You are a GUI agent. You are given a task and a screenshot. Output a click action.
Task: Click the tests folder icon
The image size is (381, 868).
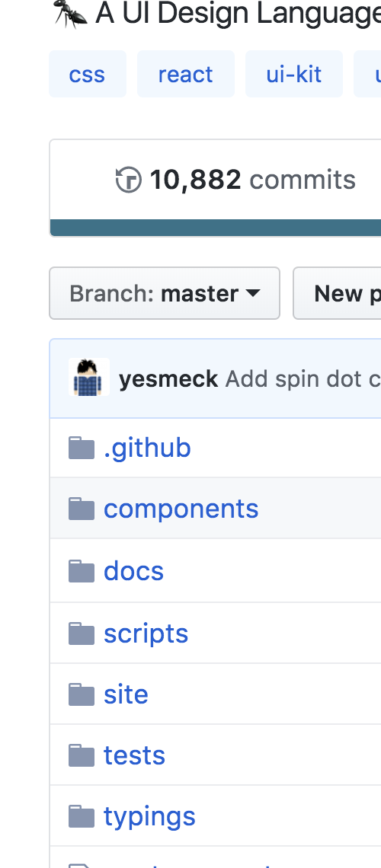point(82,755)
